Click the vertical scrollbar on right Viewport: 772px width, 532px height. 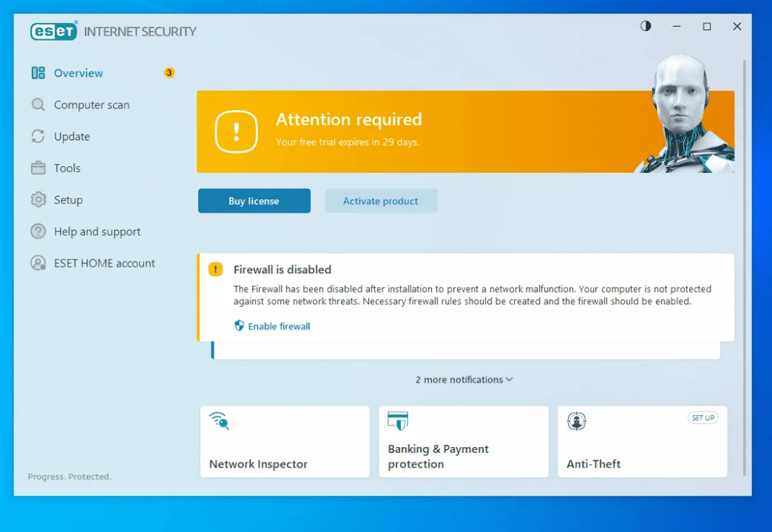pyautogui.click(x=744, y=267)
